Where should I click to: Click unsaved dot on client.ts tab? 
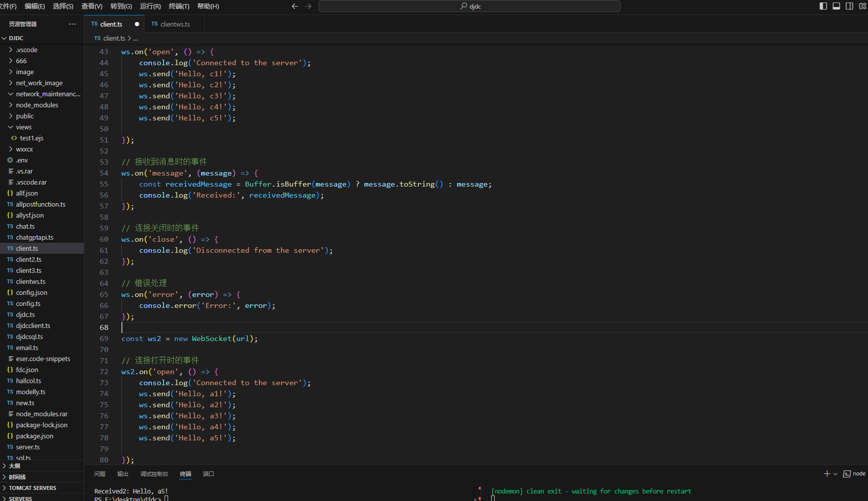(x=137, y=24)
